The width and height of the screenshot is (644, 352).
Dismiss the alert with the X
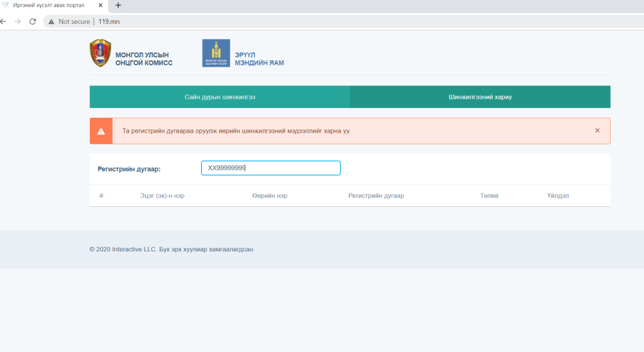click(x=597, y=131)
